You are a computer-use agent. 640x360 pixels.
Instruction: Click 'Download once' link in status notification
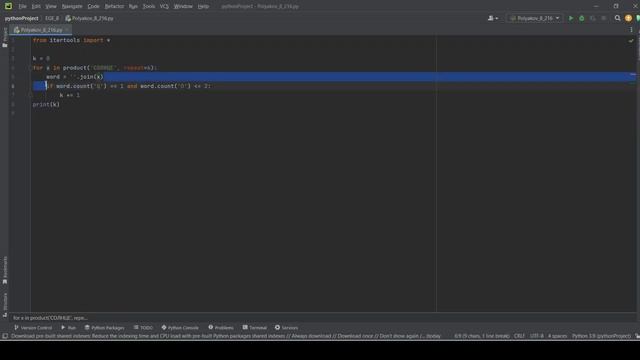pyautogui.click(x=354, y=336)
